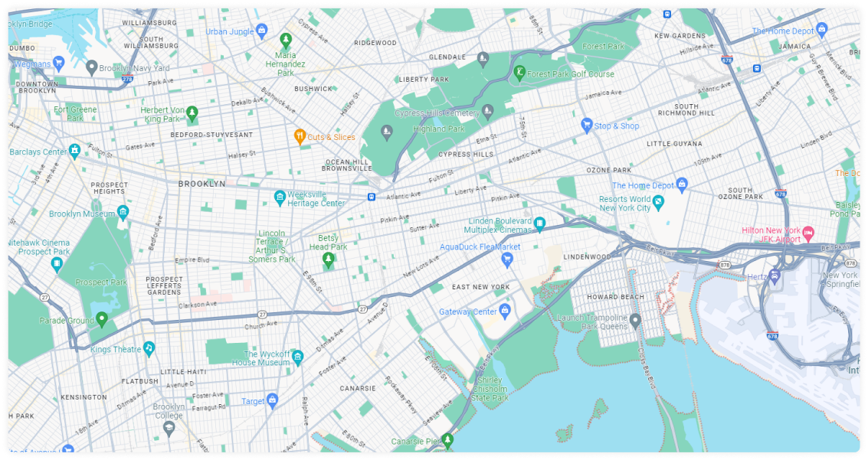Select the SOUTH RICHMOND HILL label

(x=686, y=109)
